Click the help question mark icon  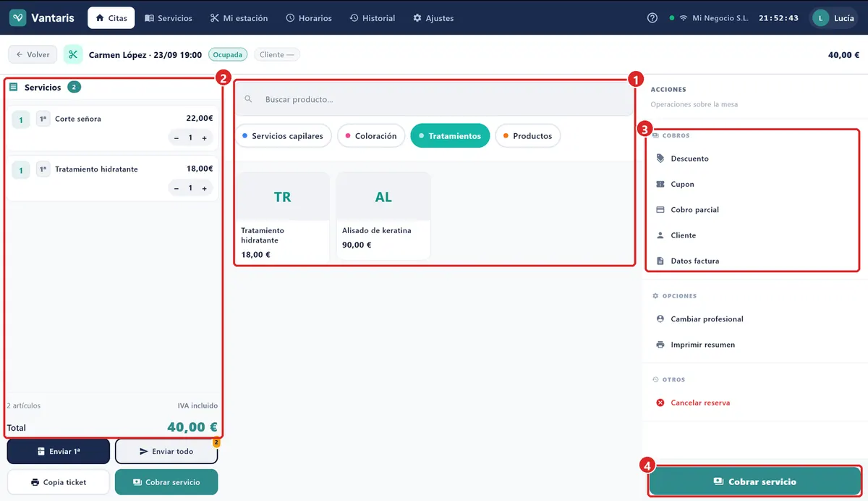[x=652, y=18]
